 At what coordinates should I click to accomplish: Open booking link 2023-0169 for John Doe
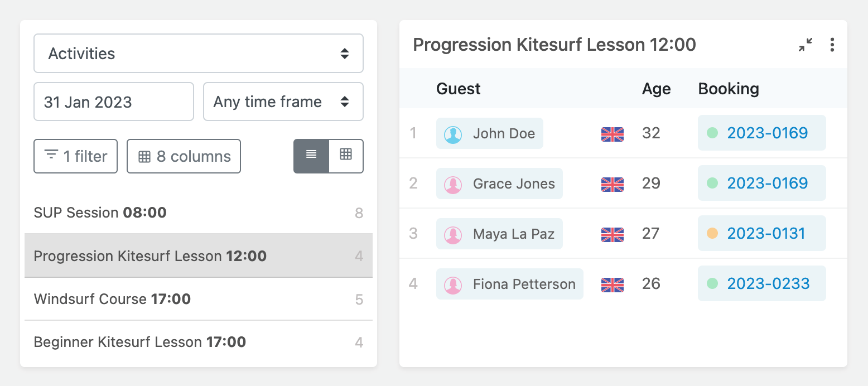click(x=767, y=133)
